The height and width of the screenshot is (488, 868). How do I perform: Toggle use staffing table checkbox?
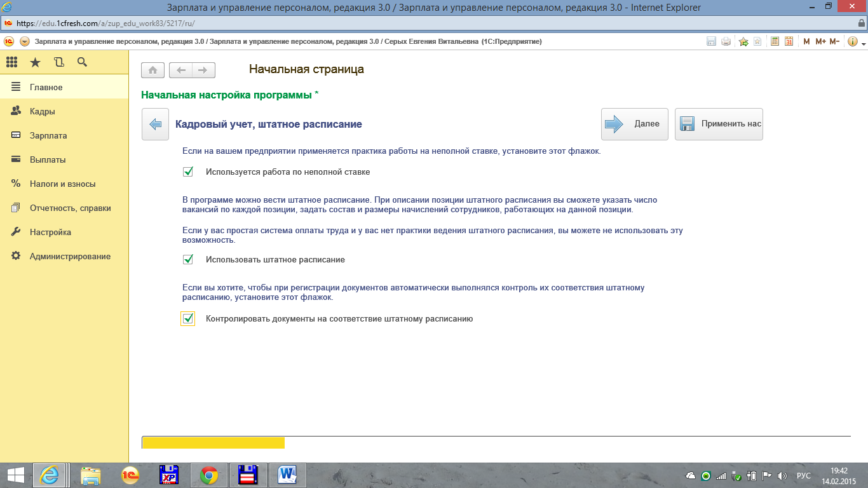point(187,259)
